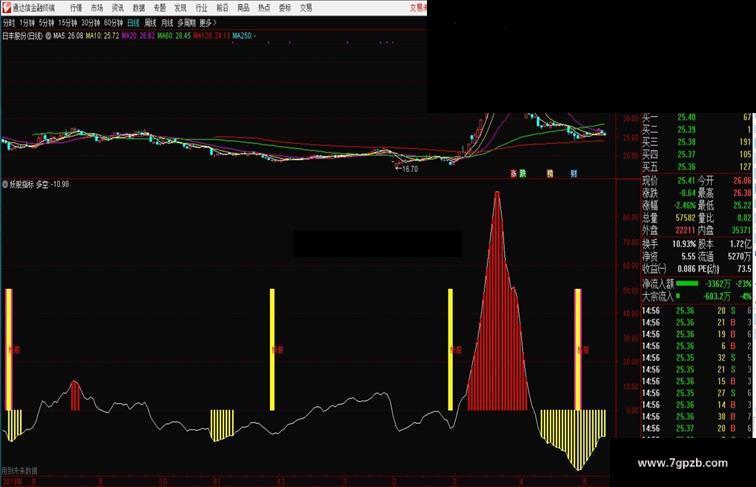
Task: Open the 交易 menu
Action: pyautogui.click(x=306, y=8)
